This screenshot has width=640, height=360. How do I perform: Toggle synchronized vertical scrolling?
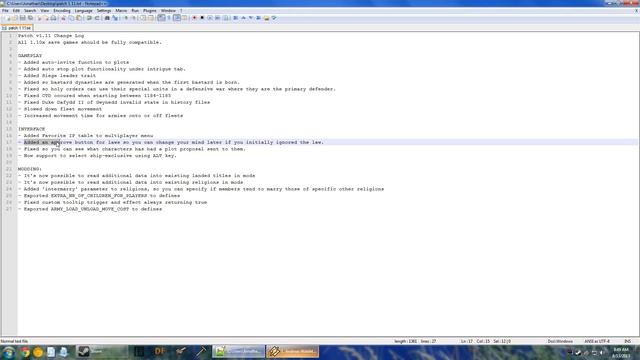[x=143, y=18]
